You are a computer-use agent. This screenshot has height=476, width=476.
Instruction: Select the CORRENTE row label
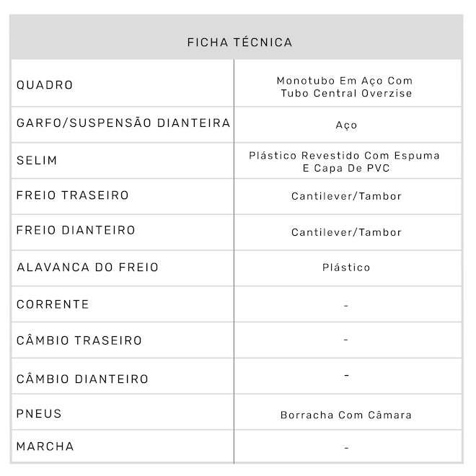pyautogui.click(x=53, y=304)
